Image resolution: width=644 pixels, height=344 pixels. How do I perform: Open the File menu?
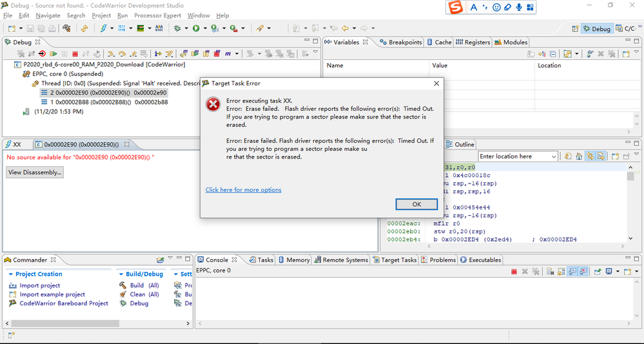(7, 15)
